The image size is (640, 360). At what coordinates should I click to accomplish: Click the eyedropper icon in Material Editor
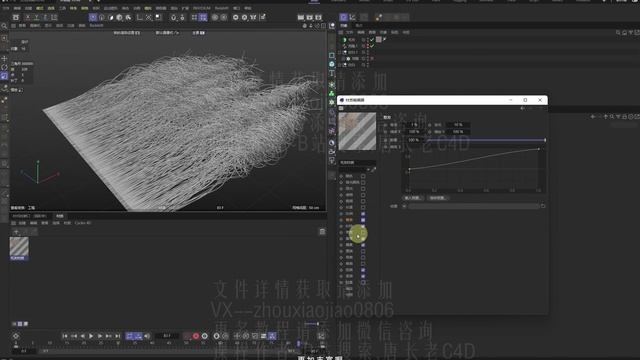[x=373, y=169]
